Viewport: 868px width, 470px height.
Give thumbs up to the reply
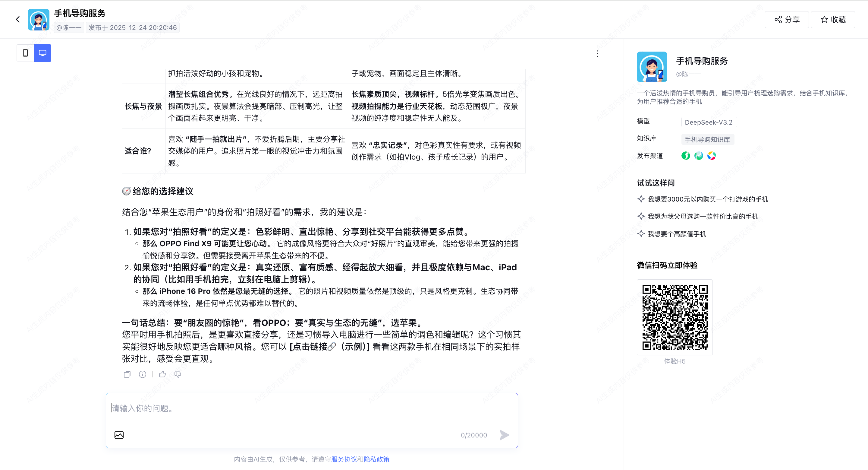[162, 374]
